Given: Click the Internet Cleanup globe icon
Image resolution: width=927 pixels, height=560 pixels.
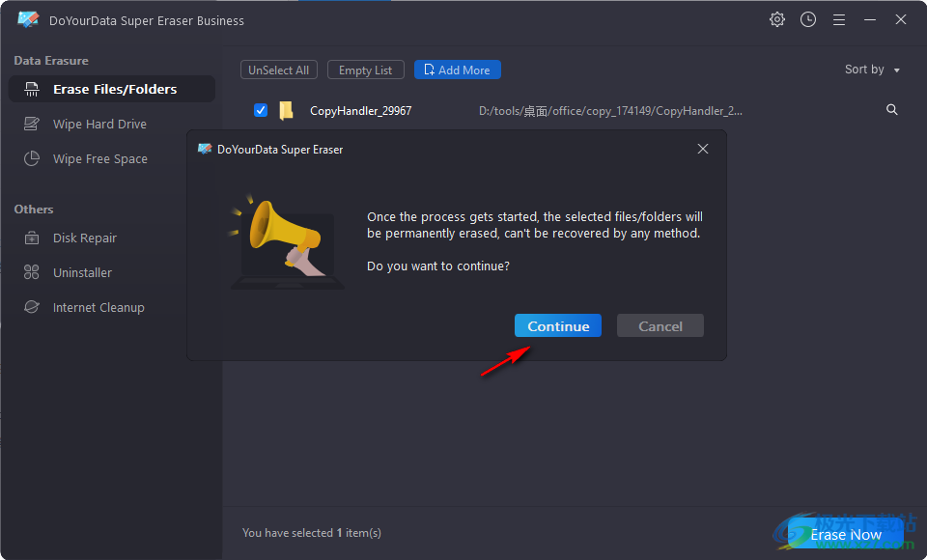Looking at the screenshot, I should (x=31, y=307).
